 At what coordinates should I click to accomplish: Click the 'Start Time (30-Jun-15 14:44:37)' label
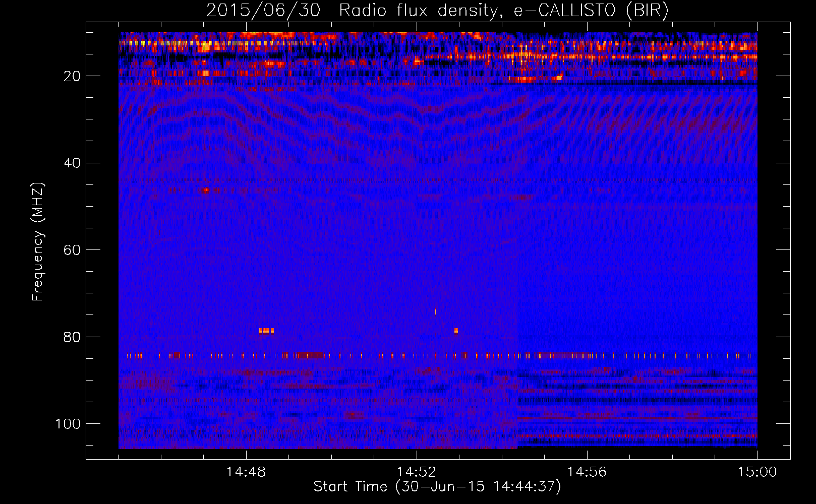click(x=437, y=487)
